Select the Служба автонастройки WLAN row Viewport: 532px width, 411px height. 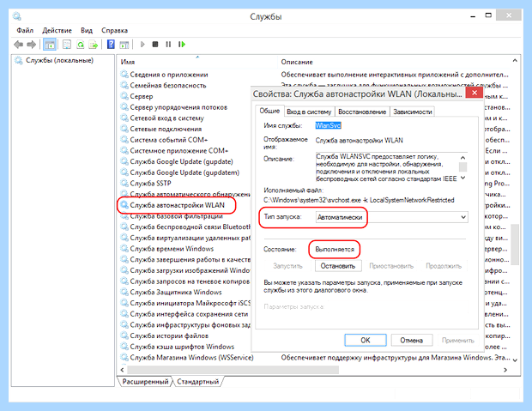click(x=177, y=205)
